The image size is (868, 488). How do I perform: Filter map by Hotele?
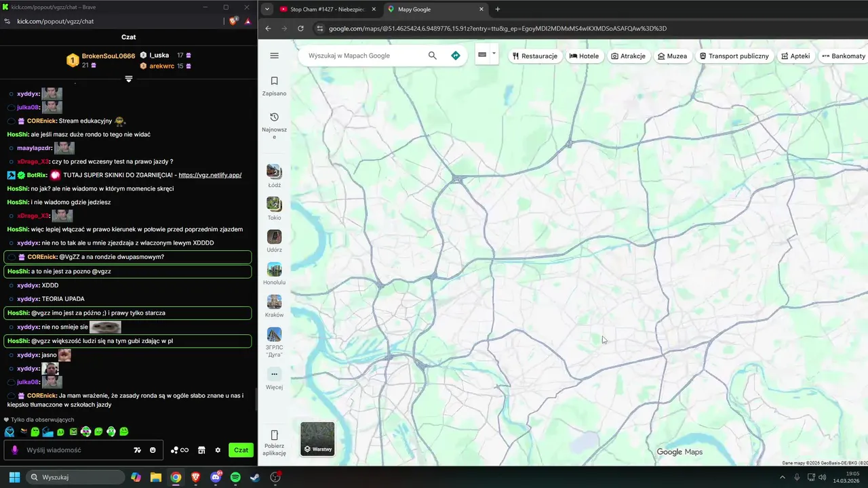584,56
